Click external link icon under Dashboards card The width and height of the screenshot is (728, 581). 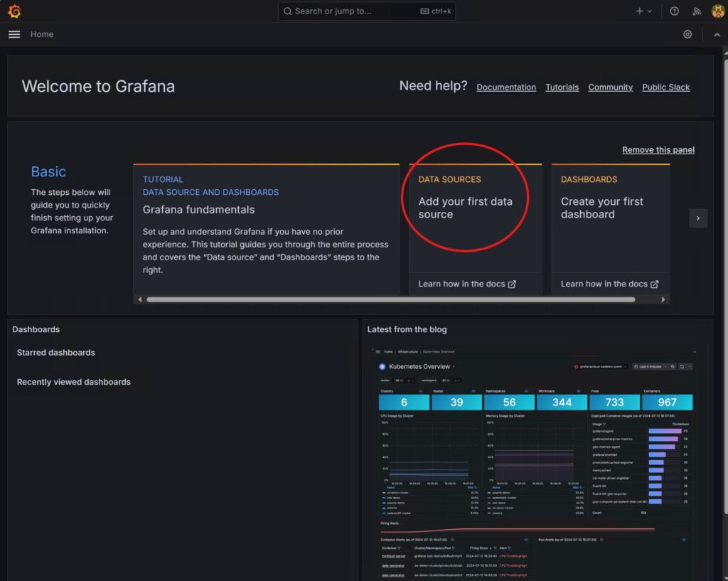tap(654, 284)
